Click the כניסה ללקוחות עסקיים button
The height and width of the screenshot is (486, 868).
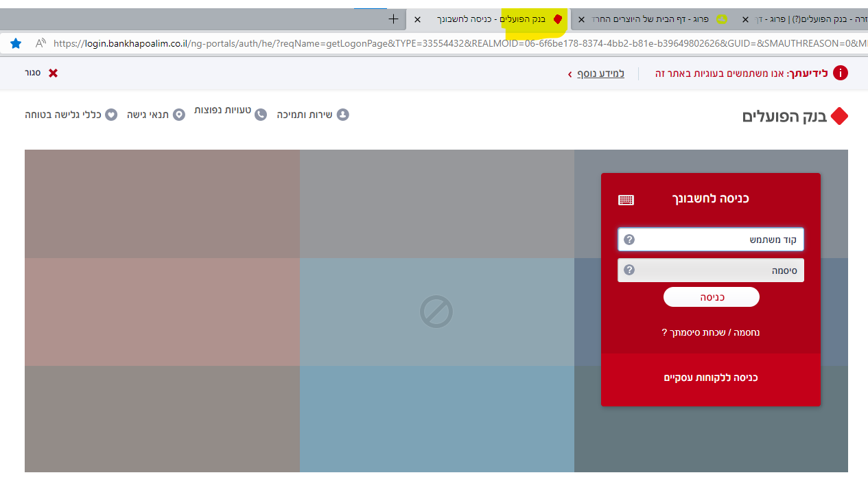[x=711, y=378]
